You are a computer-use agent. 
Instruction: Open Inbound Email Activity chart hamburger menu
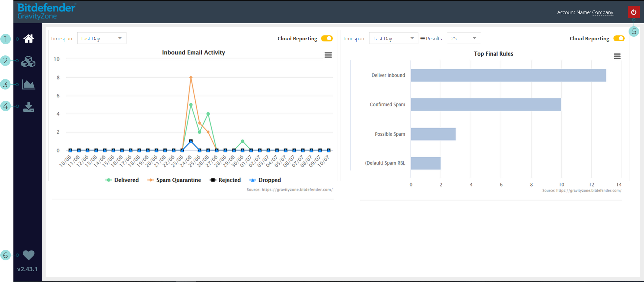tap(328, 55)
